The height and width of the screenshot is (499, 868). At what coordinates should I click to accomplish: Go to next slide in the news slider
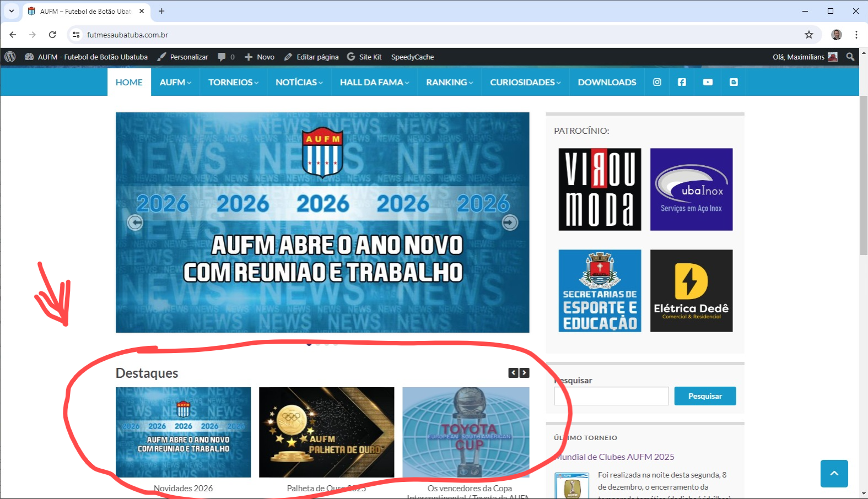pyautogui.click(x=510, y=222)
